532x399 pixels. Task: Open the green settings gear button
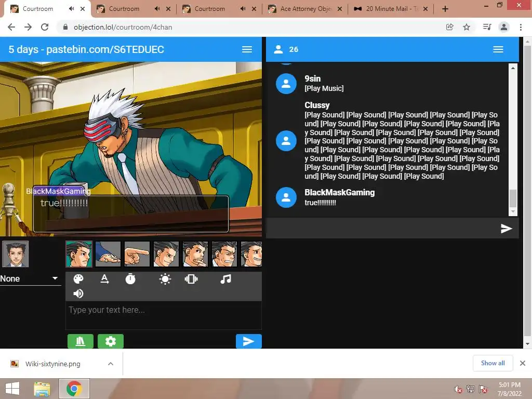(x=111, y=341)
